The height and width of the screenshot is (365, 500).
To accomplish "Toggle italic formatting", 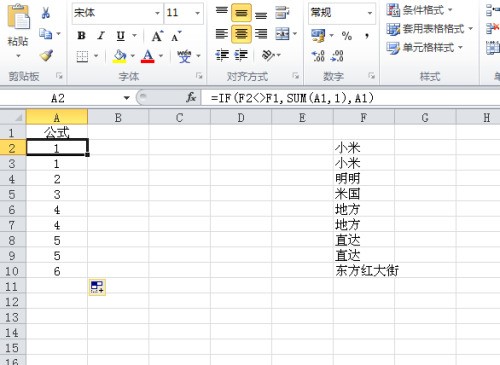I will 101,36.
